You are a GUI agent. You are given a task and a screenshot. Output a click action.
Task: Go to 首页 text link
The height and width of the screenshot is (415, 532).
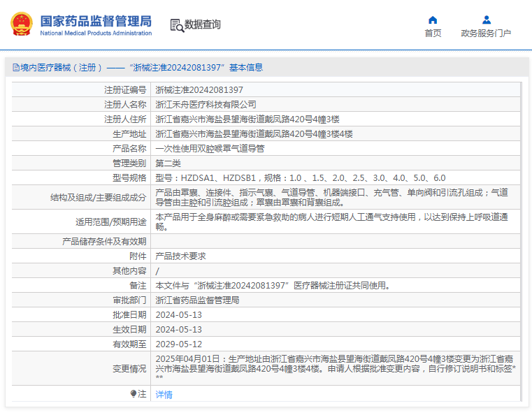point(433,34)
